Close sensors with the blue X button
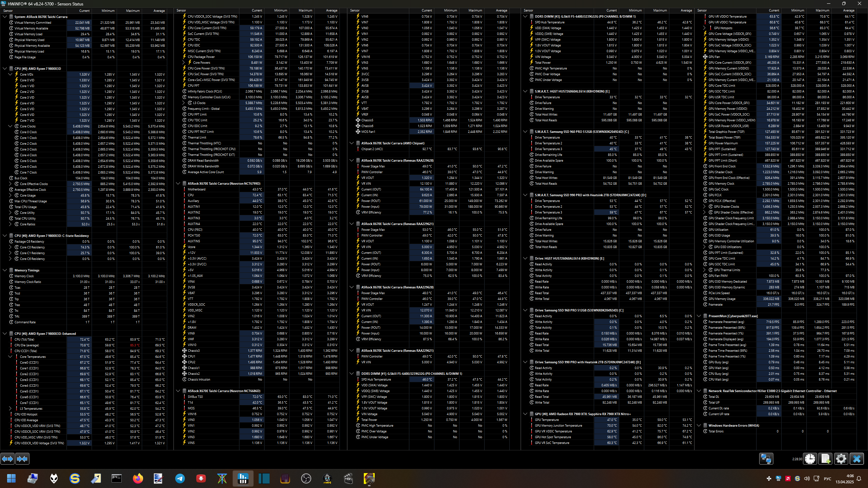868x488 pixels. 856,459
